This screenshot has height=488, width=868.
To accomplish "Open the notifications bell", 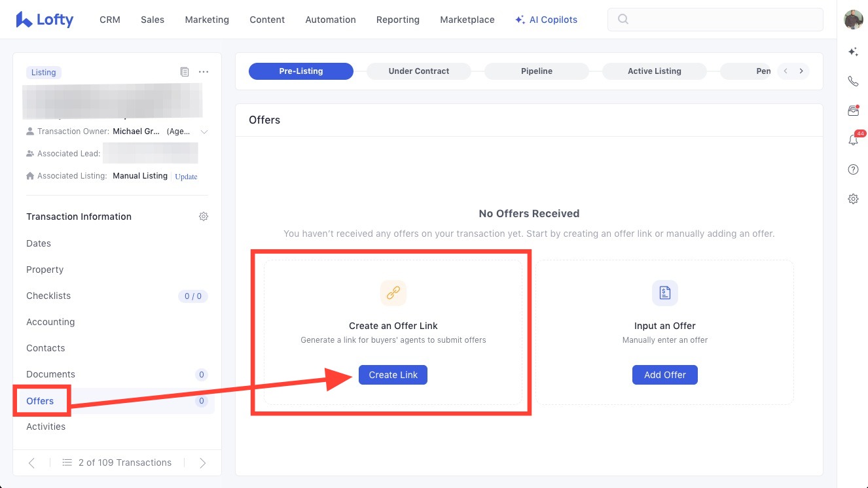I will tap(853, 140).
